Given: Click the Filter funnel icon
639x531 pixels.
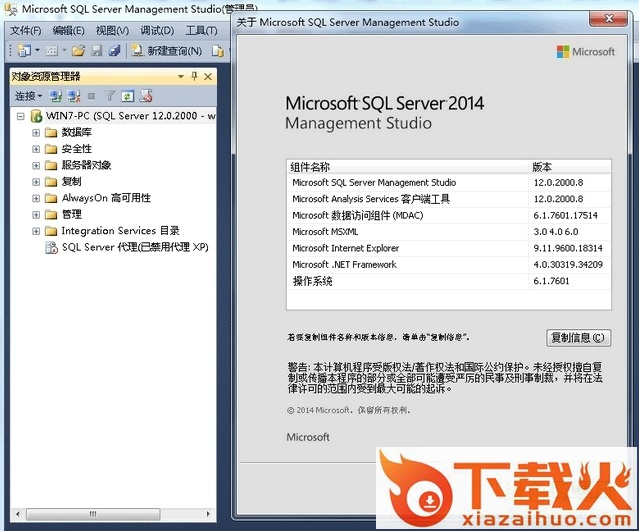Looking at the screenshot, I should click(109, 96).
